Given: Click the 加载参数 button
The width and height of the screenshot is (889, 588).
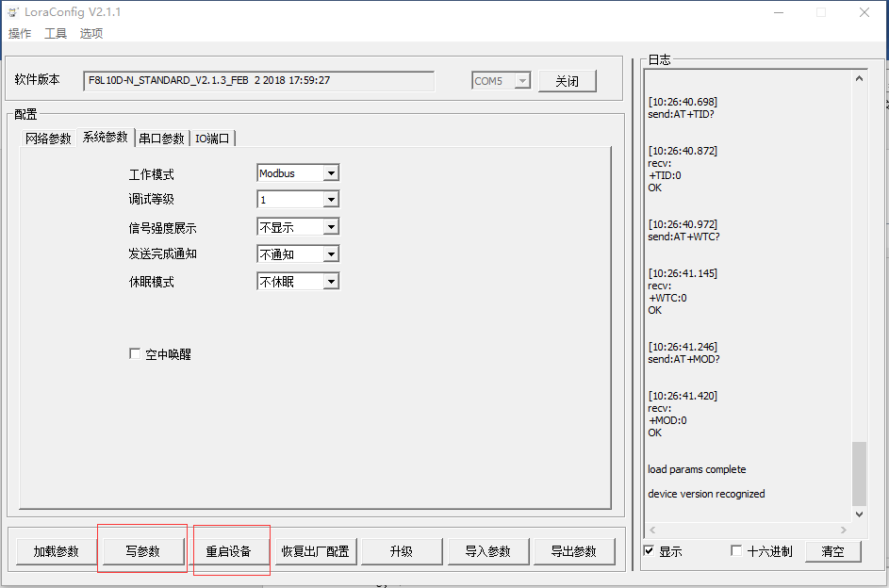Looking at the screenshot, I should pos(57,551).
